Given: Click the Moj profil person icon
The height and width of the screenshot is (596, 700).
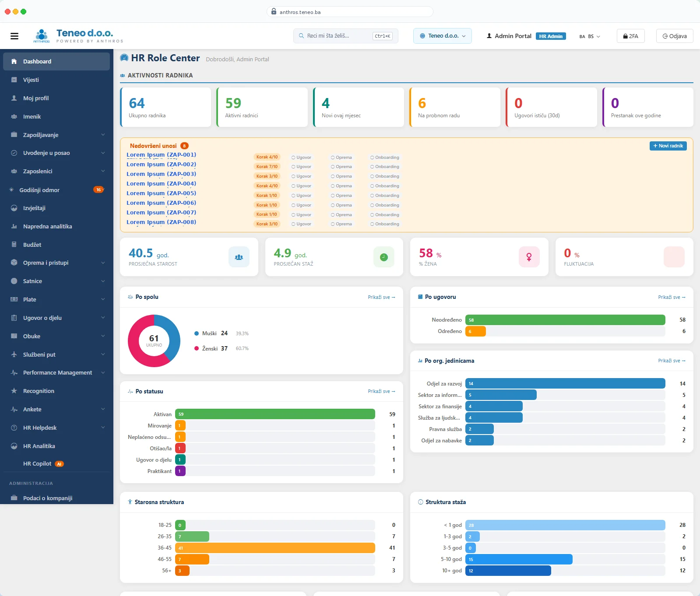Looking at the screenshot, I should click(14, 98).
